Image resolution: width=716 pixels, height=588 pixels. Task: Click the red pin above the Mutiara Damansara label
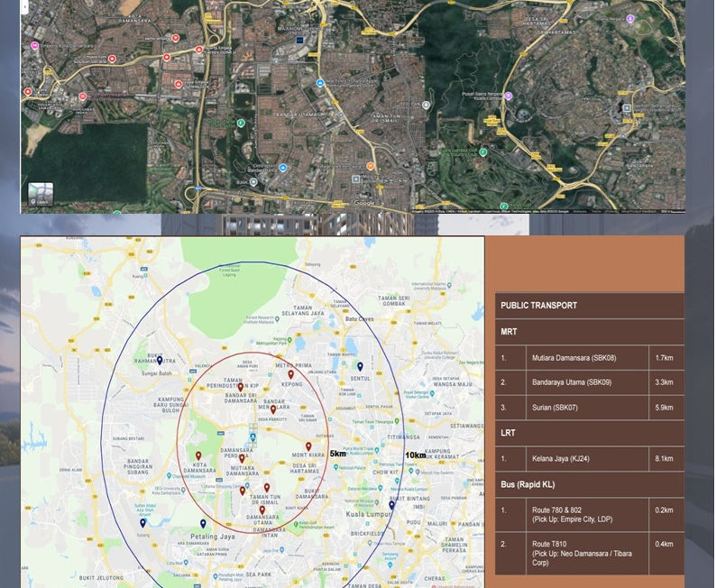[242, 459]
